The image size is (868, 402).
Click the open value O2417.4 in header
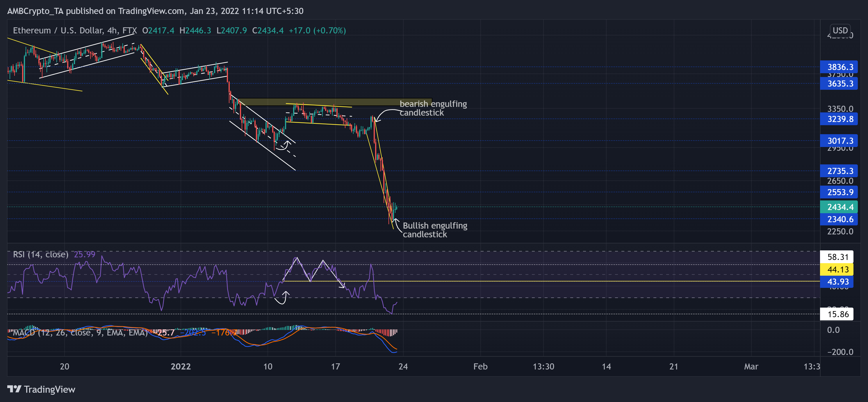pos(158,30)
